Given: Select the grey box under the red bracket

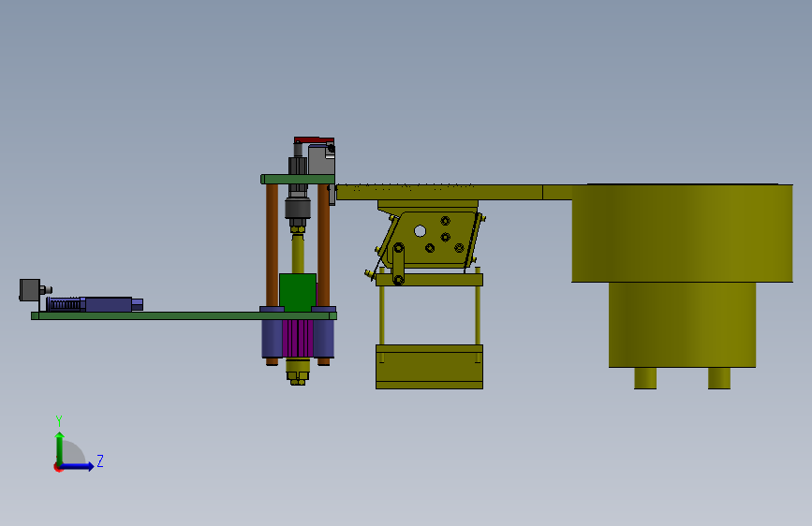Looking at the screenshot, I should click(321, 159).
